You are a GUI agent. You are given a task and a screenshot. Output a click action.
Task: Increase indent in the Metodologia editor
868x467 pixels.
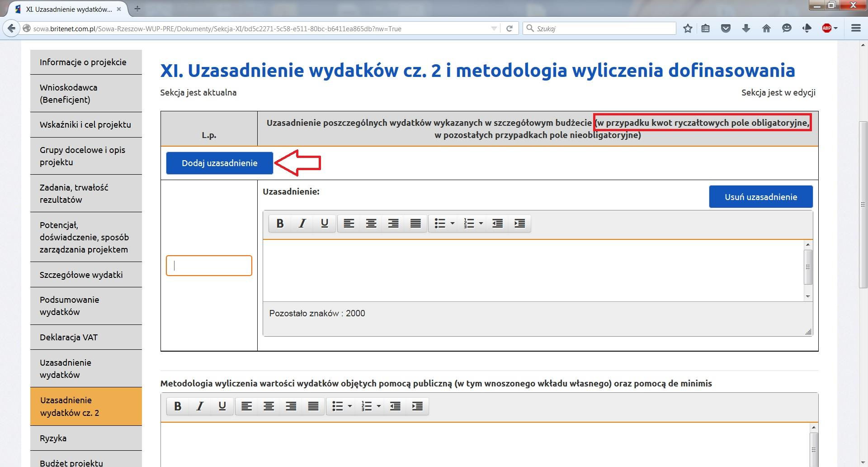(x=418, y=406)
